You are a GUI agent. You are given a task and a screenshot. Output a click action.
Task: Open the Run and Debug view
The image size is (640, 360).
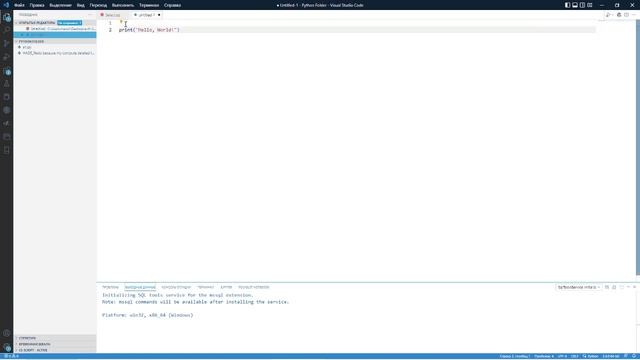7,57
